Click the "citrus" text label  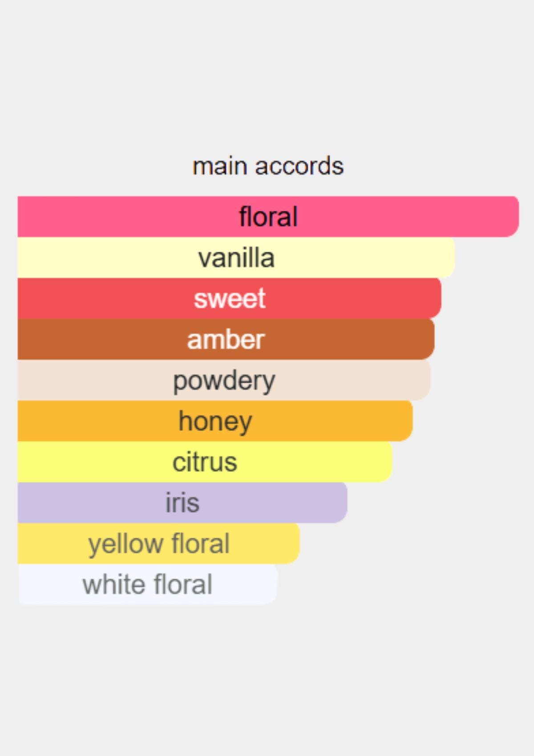(x=205, y=462)
